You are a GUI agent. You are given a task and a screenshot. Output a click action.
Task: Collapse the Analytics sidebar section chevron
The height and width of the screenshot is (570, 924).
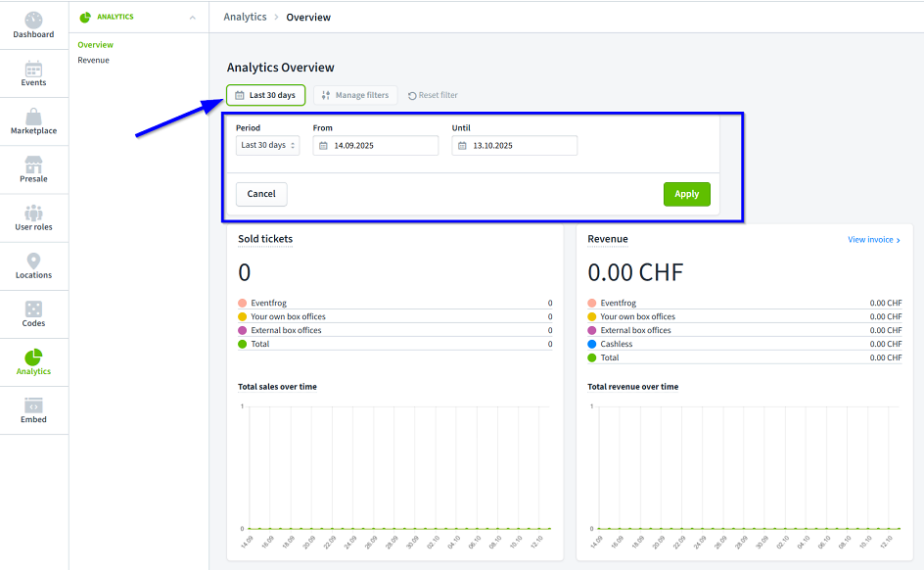pos(192,18)
